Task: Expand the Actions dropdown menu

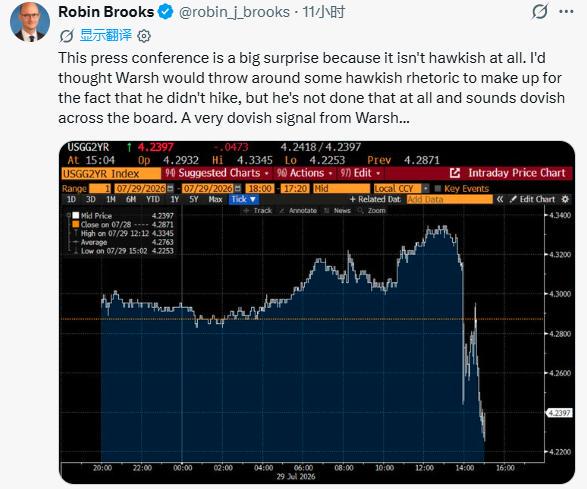Action: 304,173
